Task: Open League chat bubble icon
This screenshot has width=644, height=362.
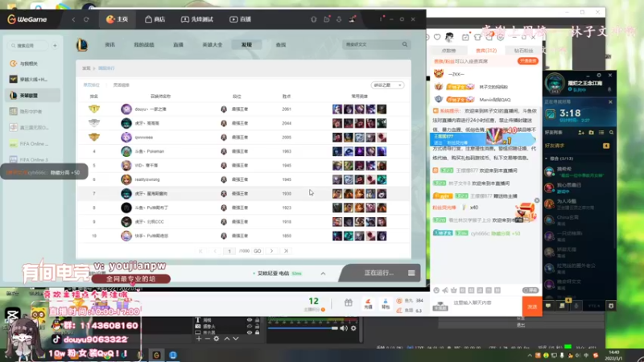Action: 548,306
